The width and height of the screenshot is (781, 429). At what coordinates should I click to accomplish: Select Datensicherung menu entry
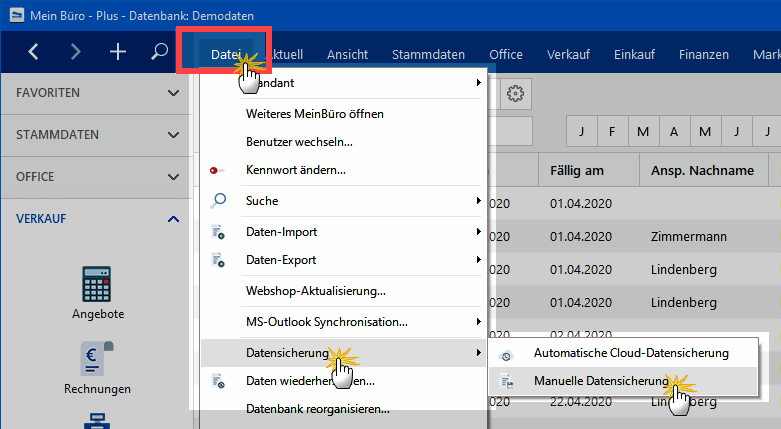coord(343,353)
